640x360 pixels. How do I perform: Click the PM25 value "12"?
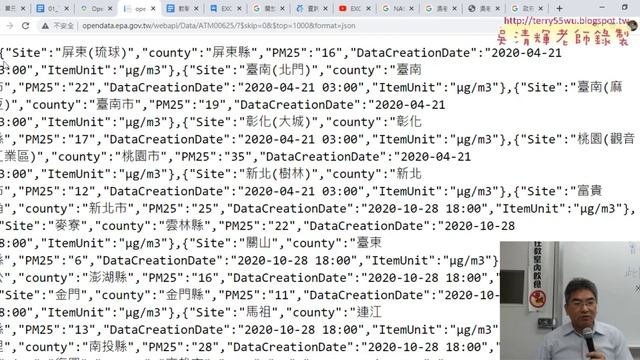coord(83,191)
